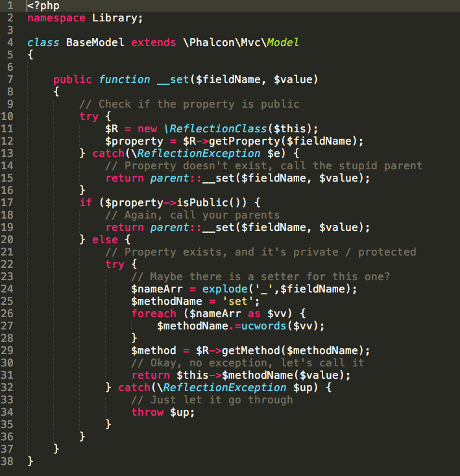Screen dimensions: 460x476
Task: Click the '<?php' opening tag
Action: click(x=43, y=6)
